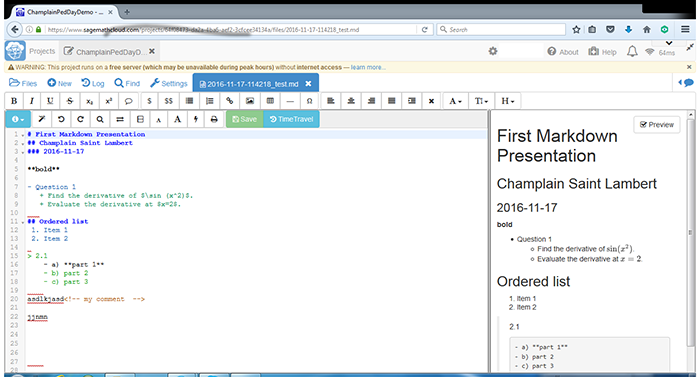700x377 pixels.
Task: Open the blue info dropdown button
Action: pyautogui.click(x=18, y=119)
